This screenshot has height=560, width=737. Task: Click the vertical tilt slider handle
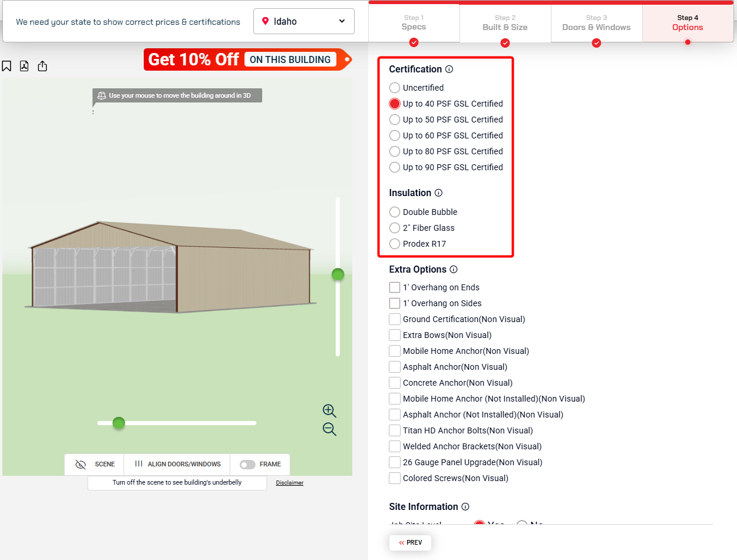[x=338, y=274]
